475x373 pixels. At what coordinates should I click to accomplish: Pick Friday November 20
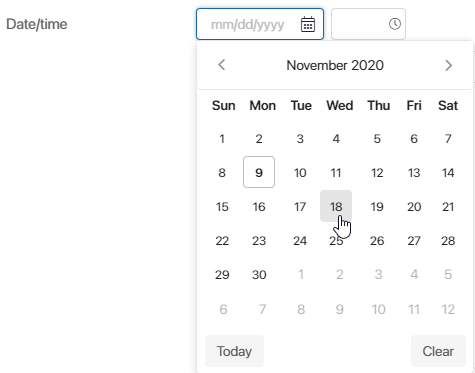coord(414,206)
